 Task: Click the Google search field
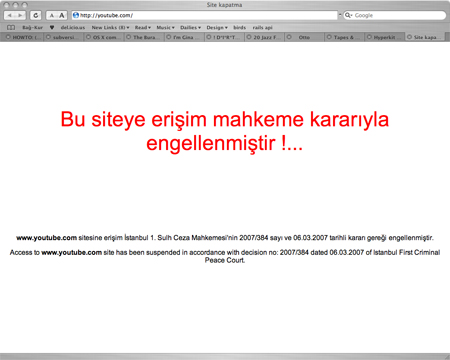(395, 15)
